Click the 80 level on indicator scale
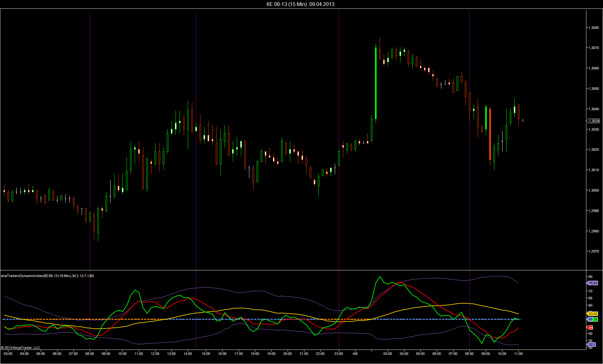This screenshot has width=603, height=364. [x=590, y=277]
